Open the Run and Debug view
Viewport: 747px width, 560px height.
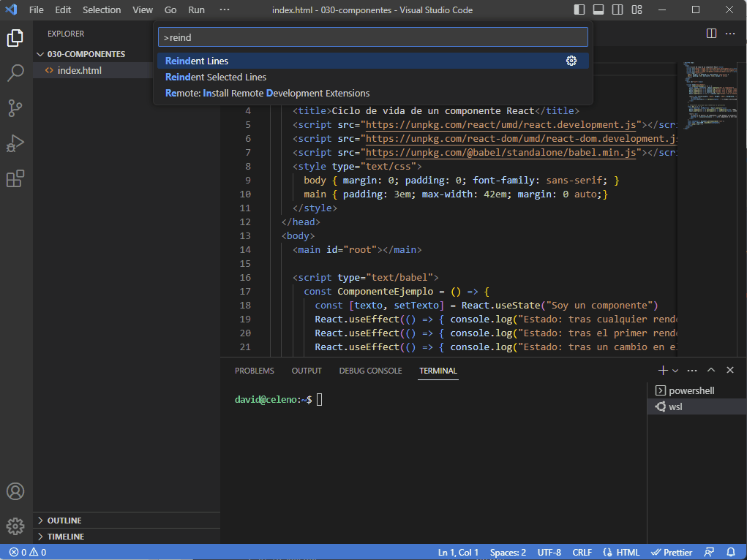coord(15,143)
